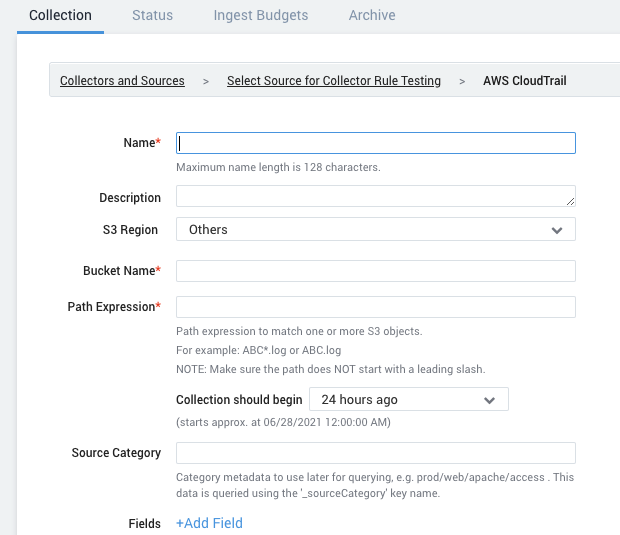620x535 pixels.
Task: Click the chevron arrow in S3 Region
Action: pos(557,230)
